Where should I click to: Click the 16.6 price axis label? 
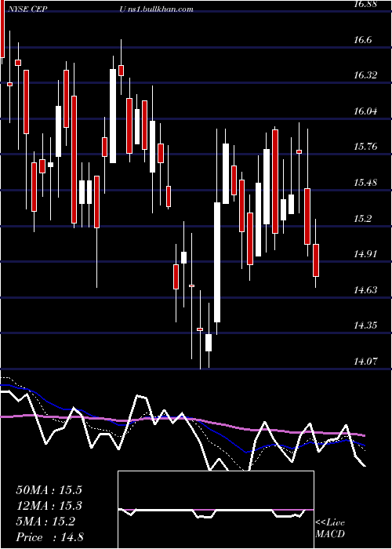tap(362, 40)
